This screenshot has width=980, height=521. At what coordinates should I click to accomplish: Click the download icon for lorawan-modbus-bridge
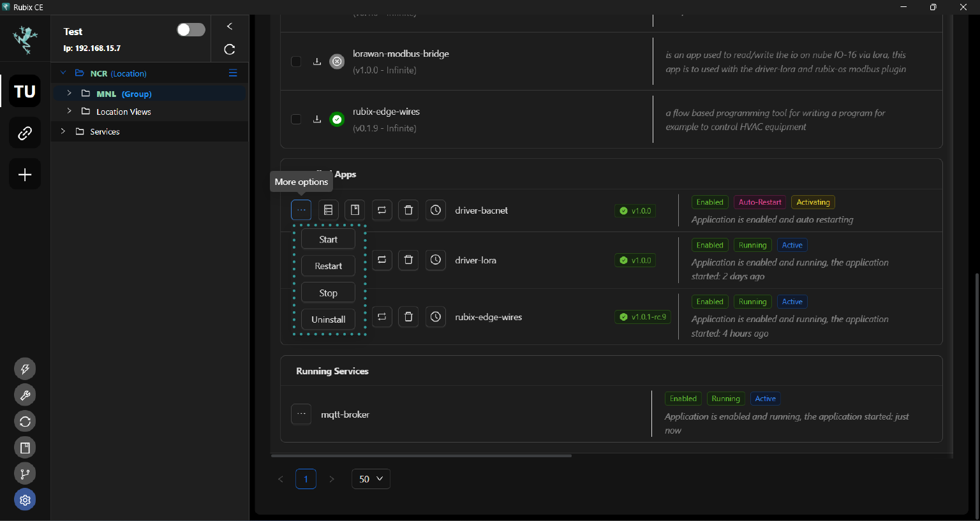pyautogui.click(x=317, y=62)
